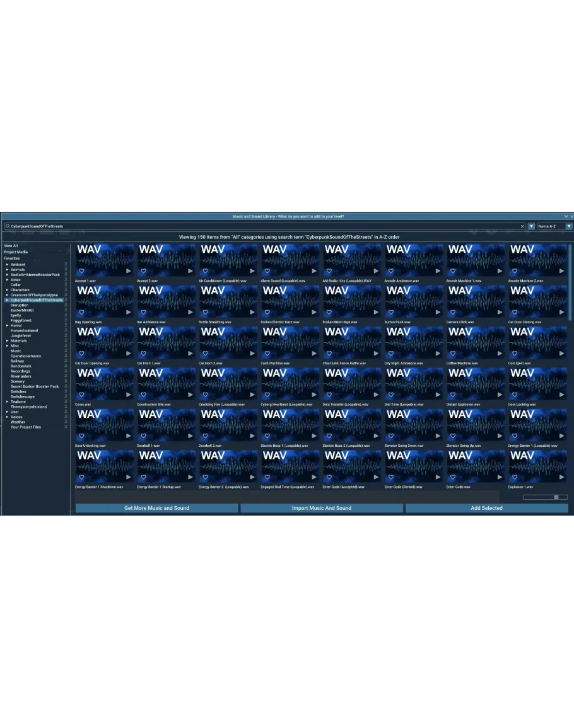The height and width of the screenshot is (728, 574).
Task: Pin the Ambient category
Action: coord(66,265)
